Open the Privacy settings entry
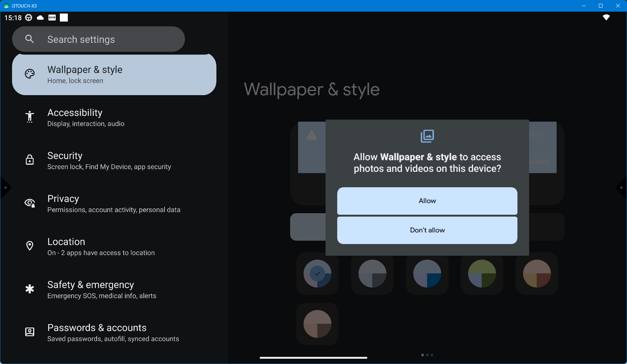 tap(113, 204)
